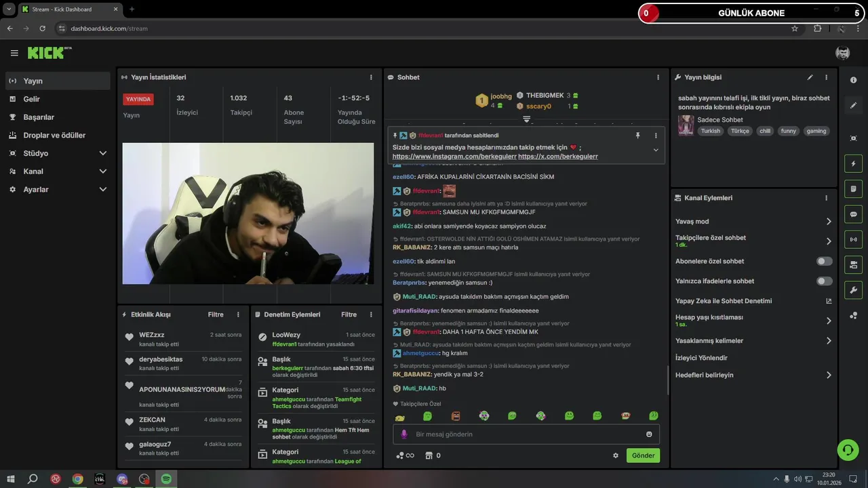Open Etkinlik Akışı Filtre
868x488 pixels.
point(216,314)
